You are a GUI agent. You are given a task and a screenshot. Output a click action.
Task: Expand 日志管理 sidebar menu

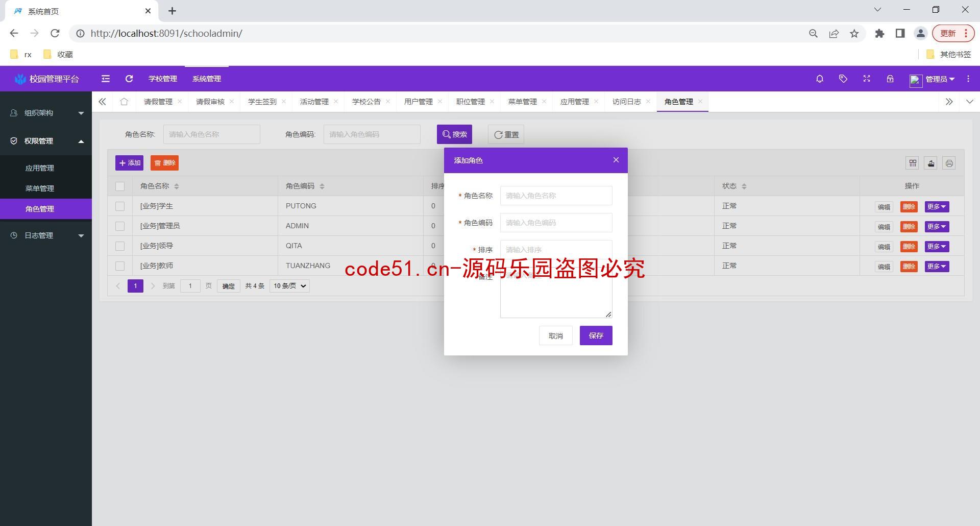[46, 235]
